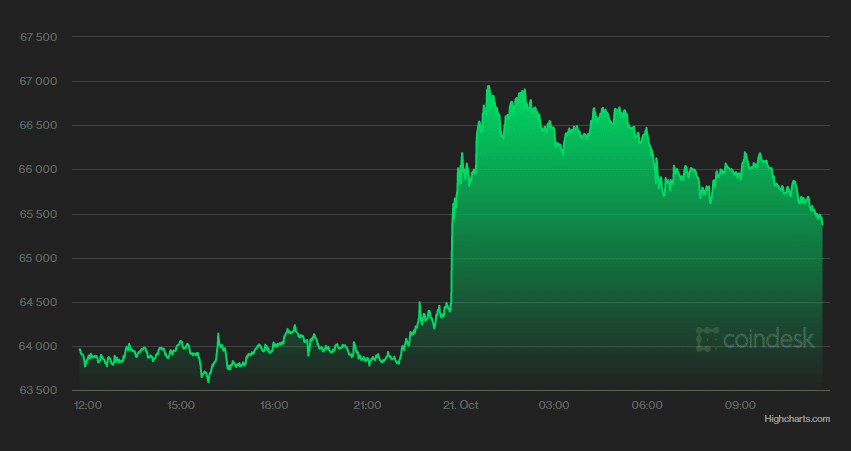The height and width of the screenshot is (451, 851).
Task: Click the 12:00 time axis label
Action: coord(87,405)
